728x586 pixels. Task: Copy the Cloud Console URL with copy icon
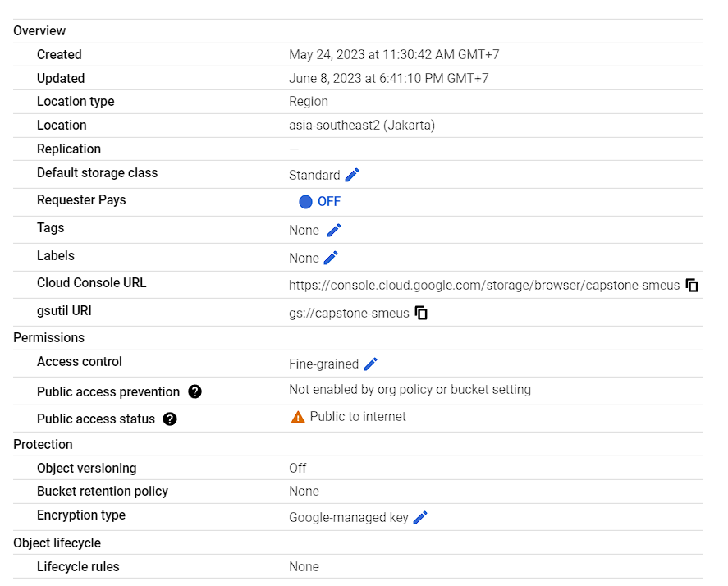tap(692, 285)
